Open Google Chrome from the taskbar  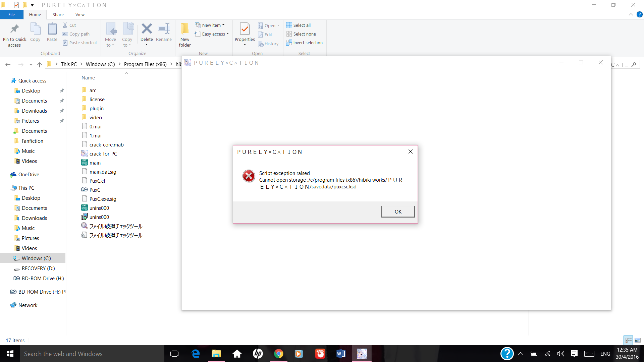pos(278,354)
